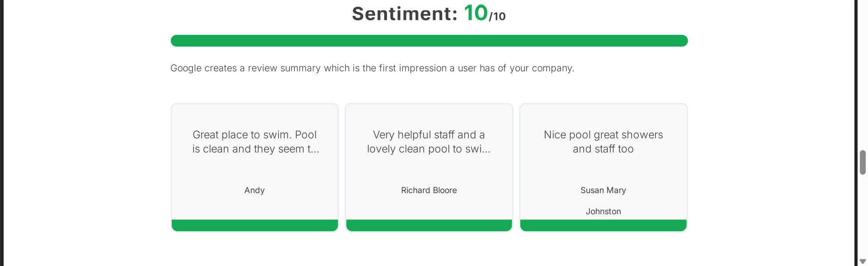Click the vertical scrollbar thumb
The height and width of the screenshot is (266, 868).
point(863,162)
